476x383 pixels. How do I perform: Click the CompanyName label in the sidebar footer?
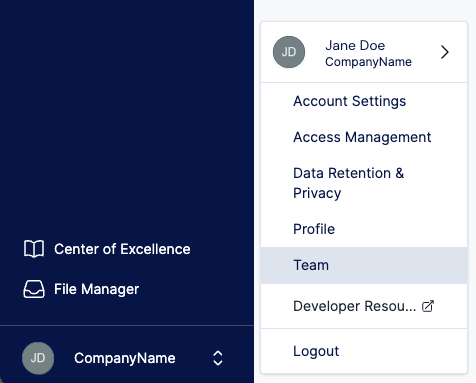click(125, 358)
